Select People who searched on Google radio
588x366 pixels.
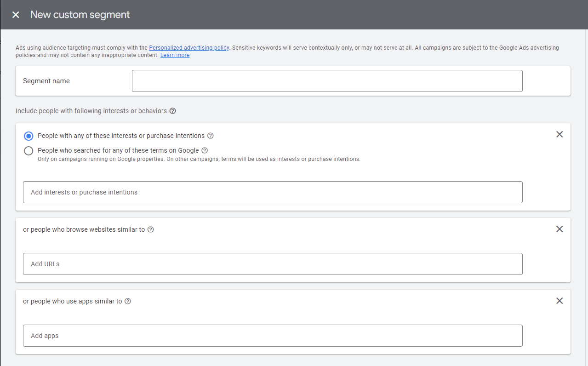click(x=29, y=151)
